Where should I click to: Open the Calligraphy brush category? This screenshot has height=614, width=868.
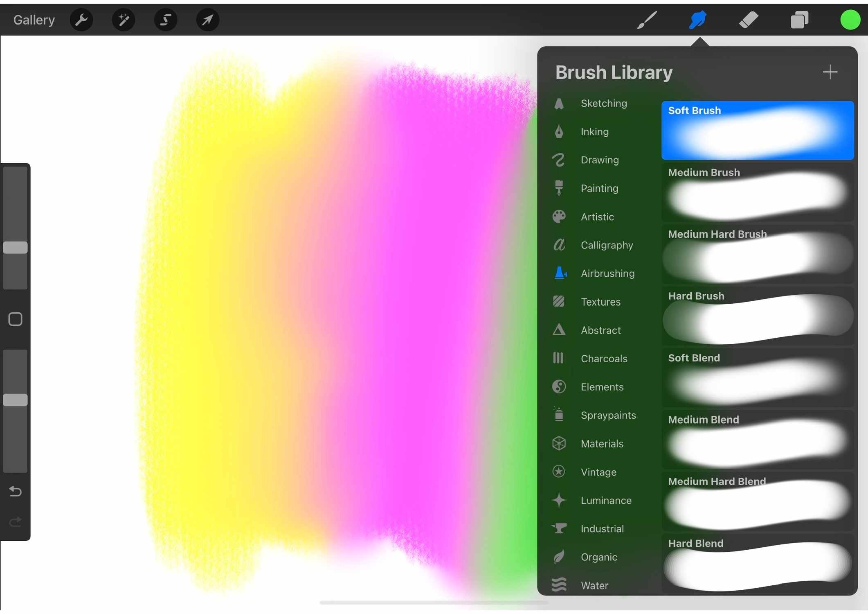(x=607, y=245)
